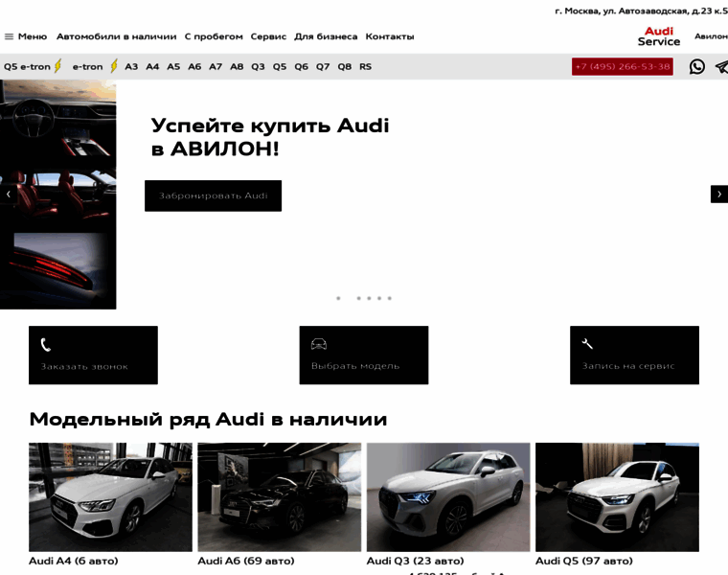Viewport: 728px width, 575px height.
Task: Click Авилон link at top right
Action: (x=712, y=36)
